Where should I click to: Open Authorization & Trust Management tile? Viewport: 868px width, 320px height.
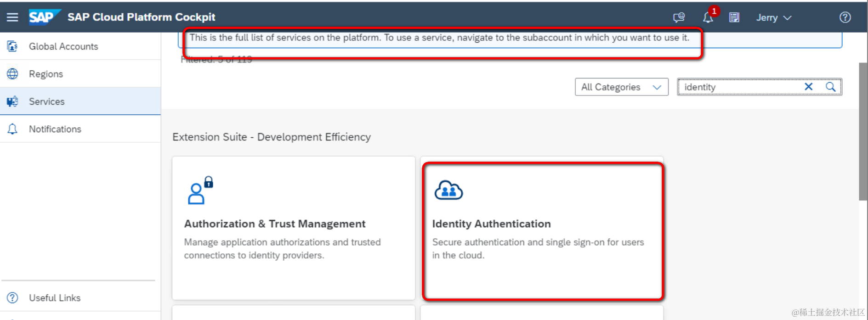pos(294,228)
